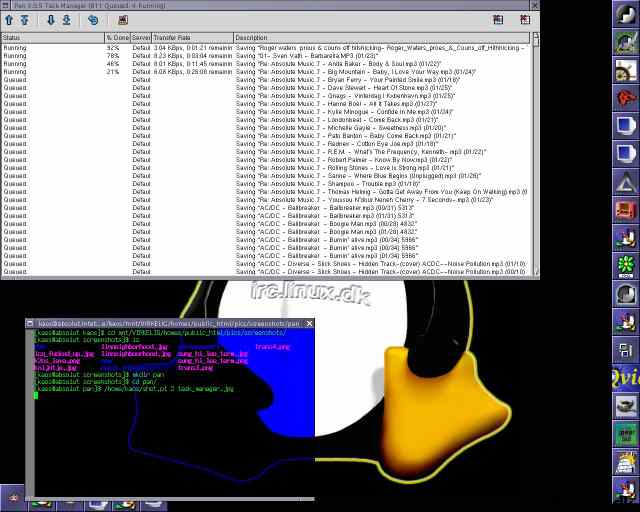This screenshot has width=640, height=512.
Task: Click the Task Manager vertical scrollbar
Action: click(x=536, y=154)
